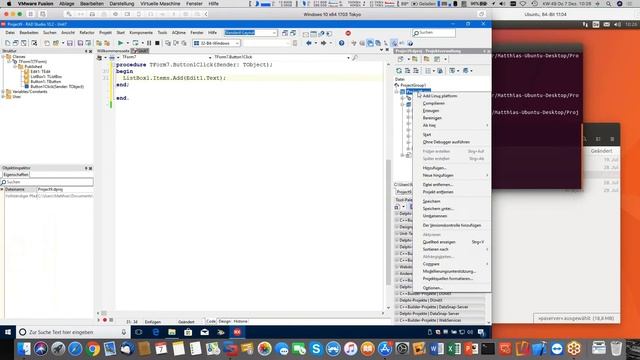The width and height of the screenshot is (640, 360).
Task: Open the Virtuelle Maschine menu in macOS menu bar
Action: (x=160, y=4)
